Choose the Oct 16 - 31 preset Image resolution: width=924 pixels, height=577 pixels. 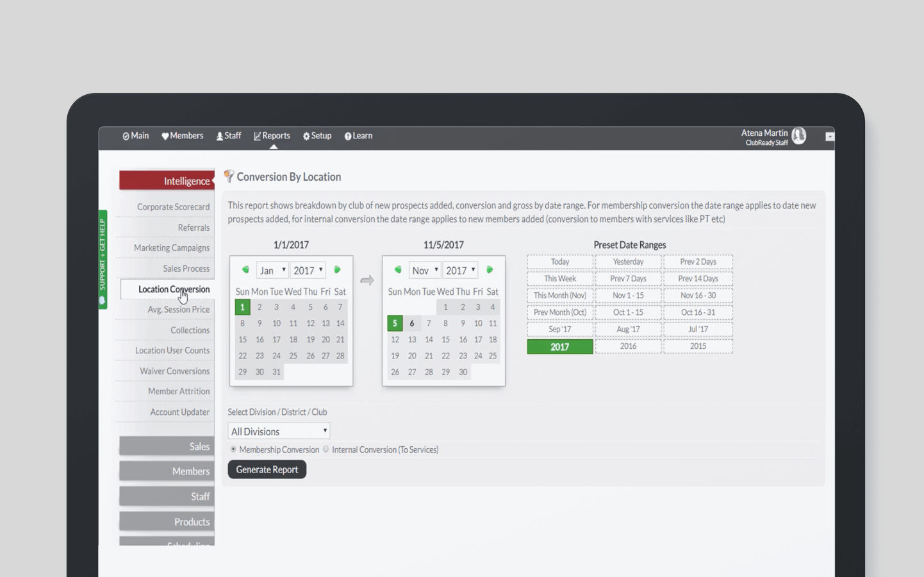coord(698,312)
